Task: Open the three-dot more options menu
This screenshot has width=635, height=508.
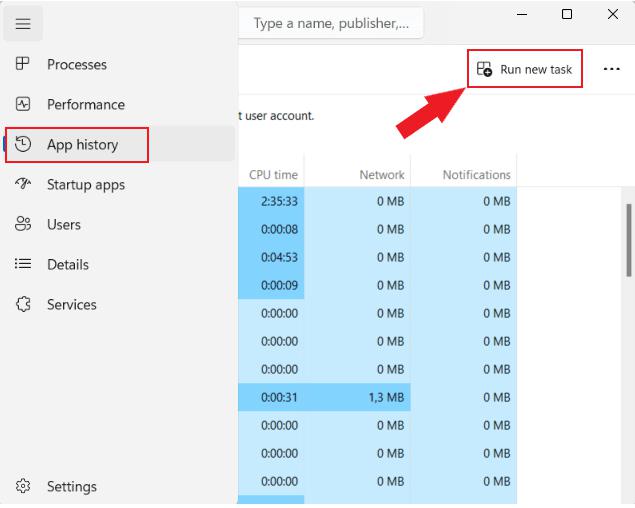Action: tap(611, 69)
